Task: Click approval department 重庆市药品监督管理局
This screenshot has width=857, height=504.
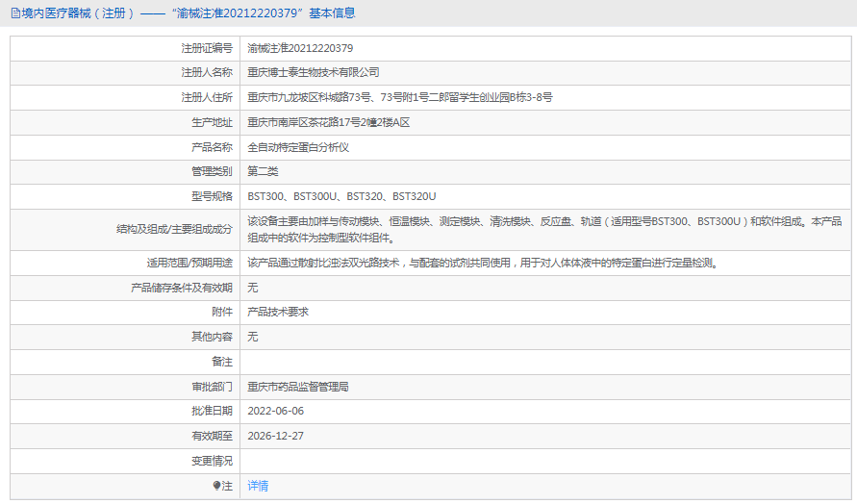Action: tap(298, 387)
